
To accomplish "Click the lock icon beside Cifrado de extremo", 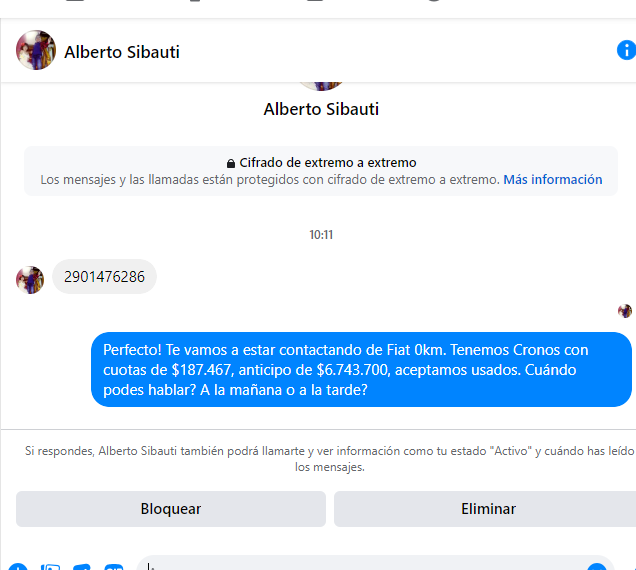I will pos(231,163).
